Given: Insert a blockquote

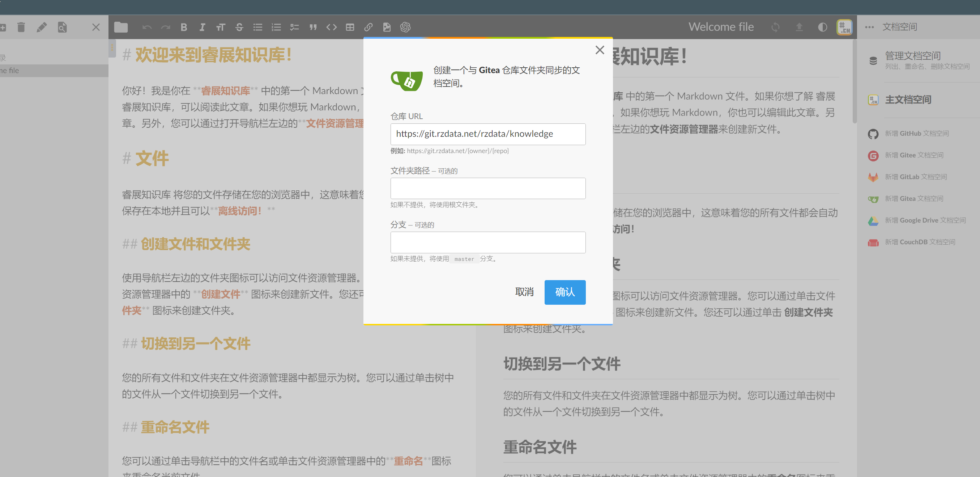Looking at the screenshot, I should pos(313,27).
